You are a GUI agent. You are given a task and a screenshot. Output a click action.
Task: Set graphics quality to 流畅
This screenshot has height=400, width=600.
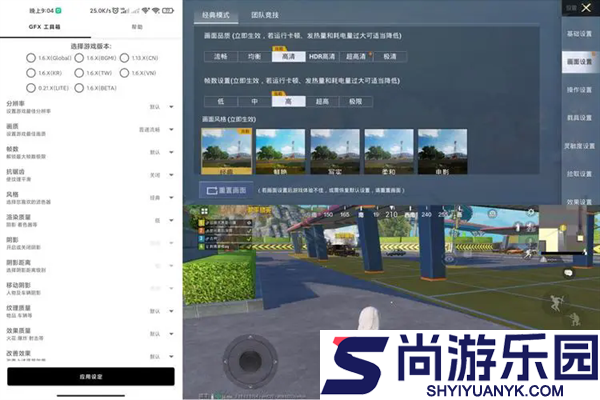pyautogui.click(x=221, y=56)
